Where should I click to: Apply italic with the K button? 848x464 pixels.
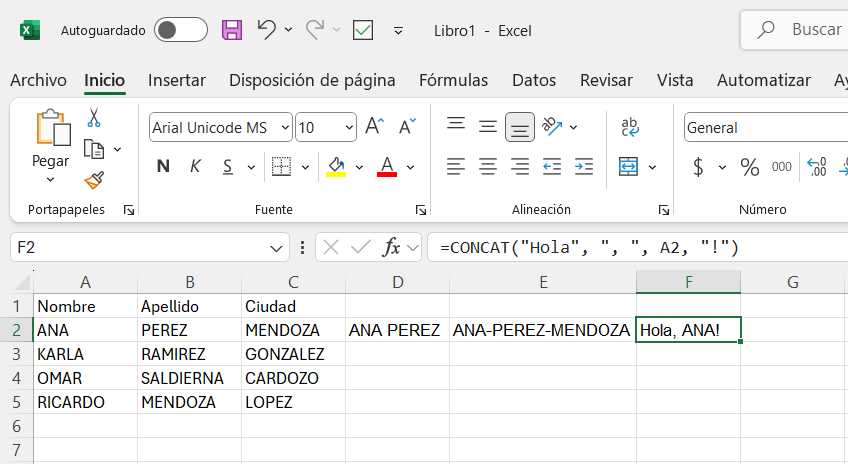pyautogui.click(x=195, y=167)
